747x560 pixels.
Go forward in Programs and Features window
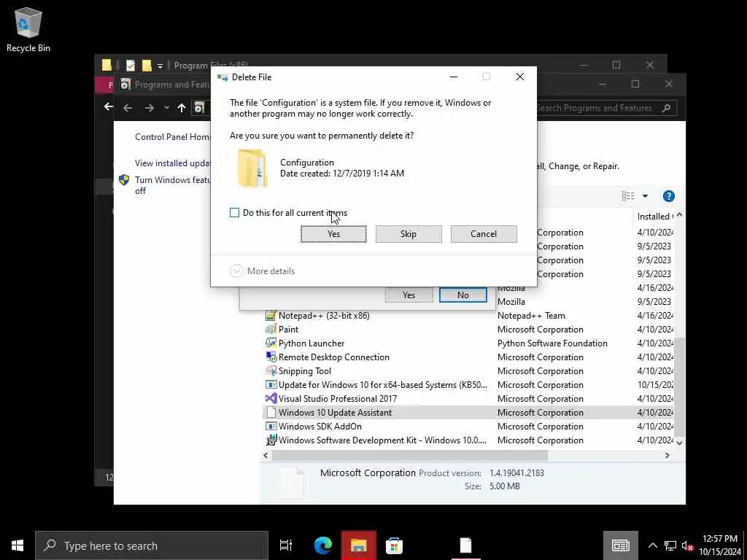149,108
